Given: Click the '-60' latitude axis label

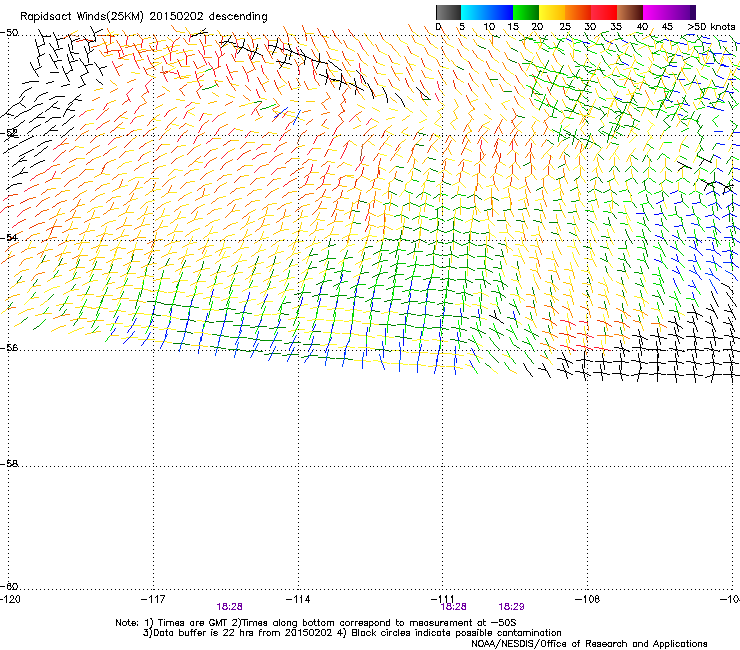Looking at the screenshot, I should 9,586.
